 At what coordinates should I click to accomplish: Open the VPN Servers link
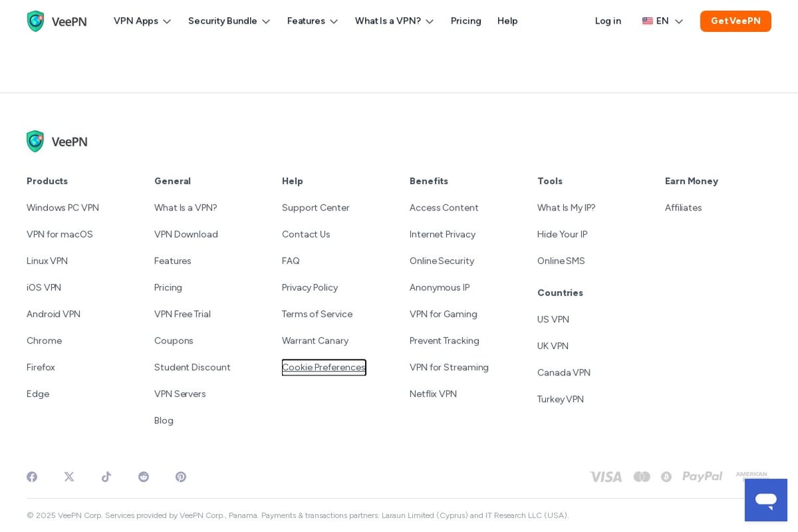pos(179,393)
